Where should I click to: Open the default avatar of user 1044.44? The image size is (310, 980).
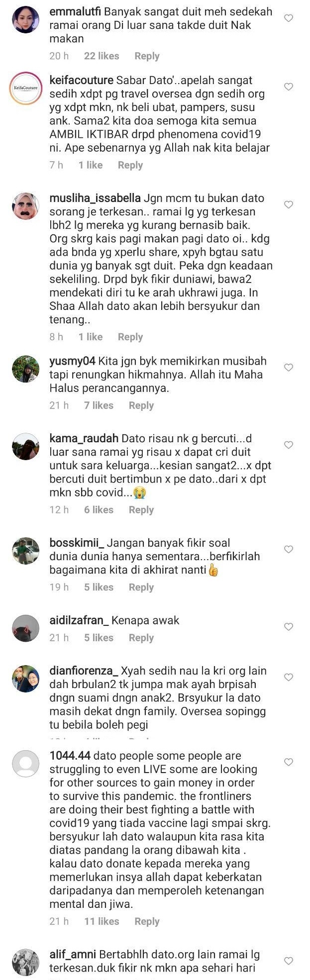pos(25,764)
